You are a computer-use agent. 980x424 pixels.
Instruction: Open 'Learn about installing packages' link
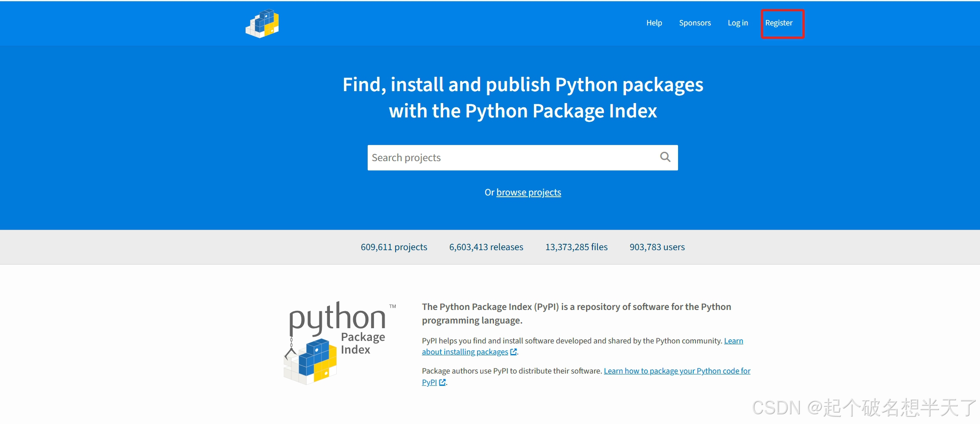point(582,346)
